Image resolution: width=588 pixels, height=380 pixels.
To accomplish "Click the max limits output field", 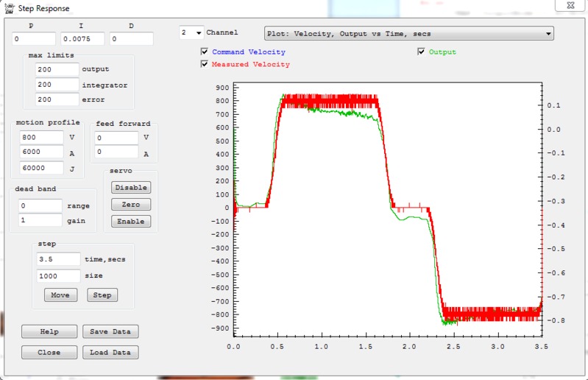I will (x=57, y=69).
